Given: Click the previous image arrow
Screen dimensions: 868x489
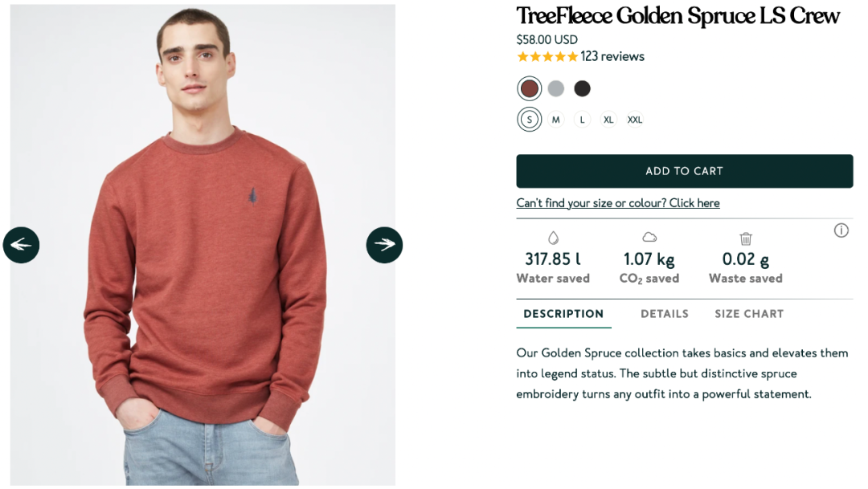Looking at the screenshot, I should [x=21, y=245].
